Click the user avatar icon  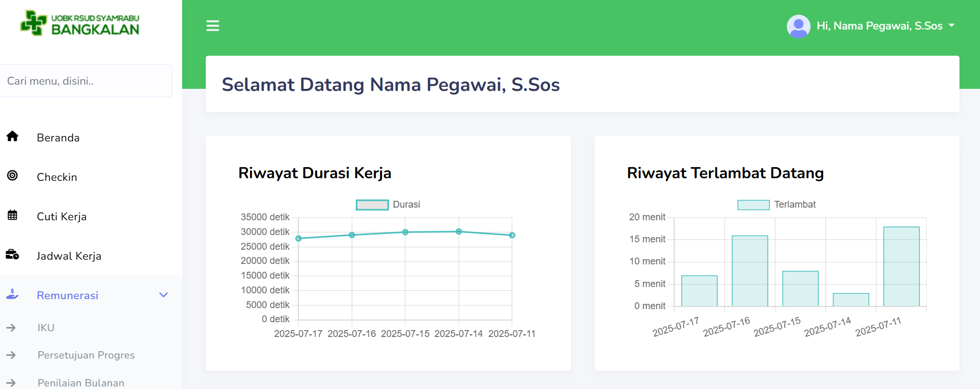tap(798, 26)
